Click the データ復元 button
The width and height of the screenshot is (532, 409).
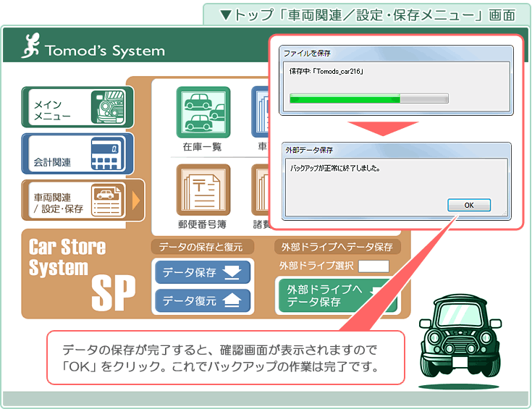(x=203, y=300)
